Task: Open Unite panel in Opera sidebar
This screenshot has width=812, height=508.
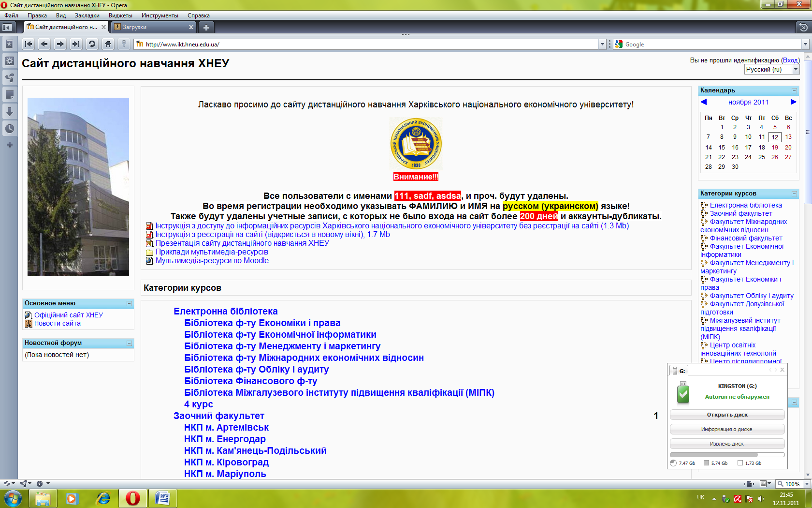Action: (x=9, y=77)
